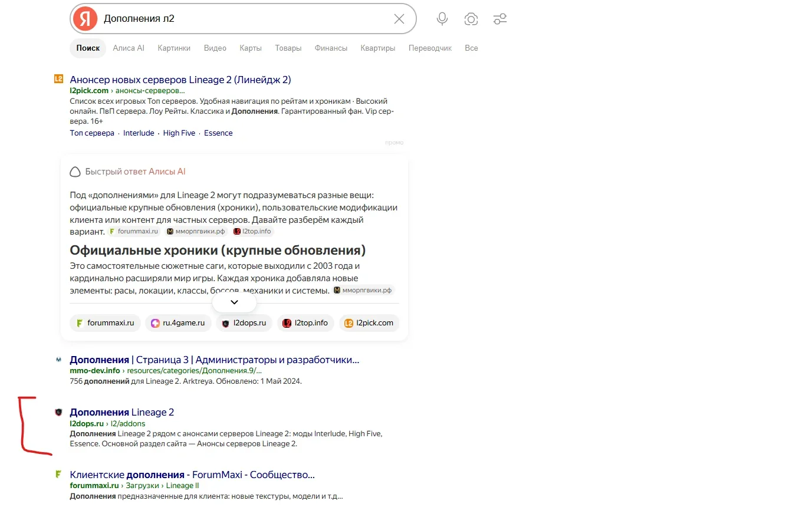Image resolution: width=812 pixels, height=517 pixels.
Task: Select the Поиск tab
Action: click(x=88, y=48)
